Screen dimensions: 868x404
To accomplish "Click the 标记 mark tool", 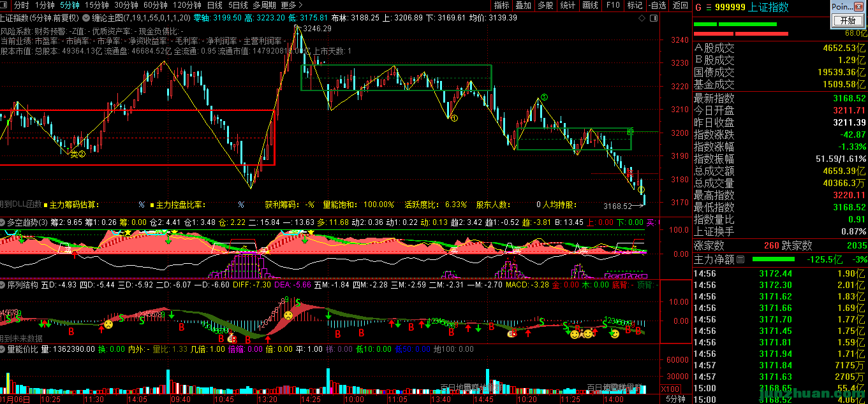I will pos(635,5).
